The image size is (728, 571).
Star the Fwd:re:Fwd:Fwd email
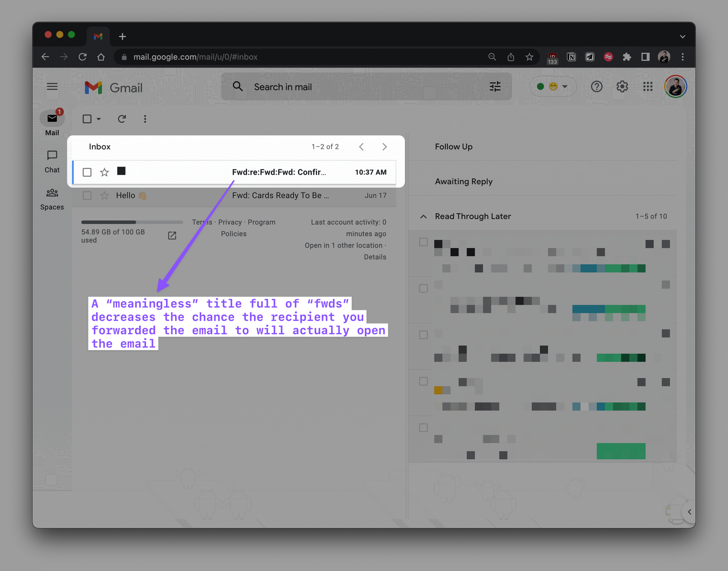tap(104, 172)
